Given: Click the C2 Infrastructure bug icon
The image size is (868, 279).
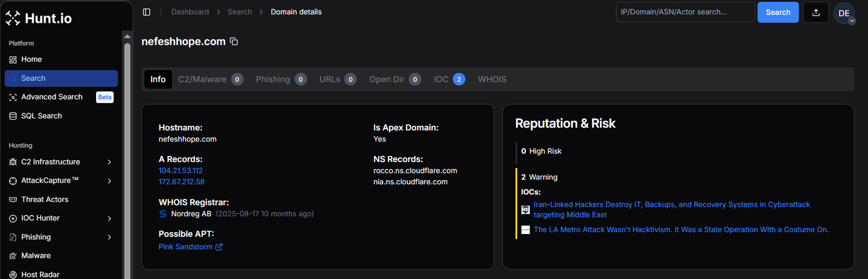Looking at the screenshot, I should (13, 162).
